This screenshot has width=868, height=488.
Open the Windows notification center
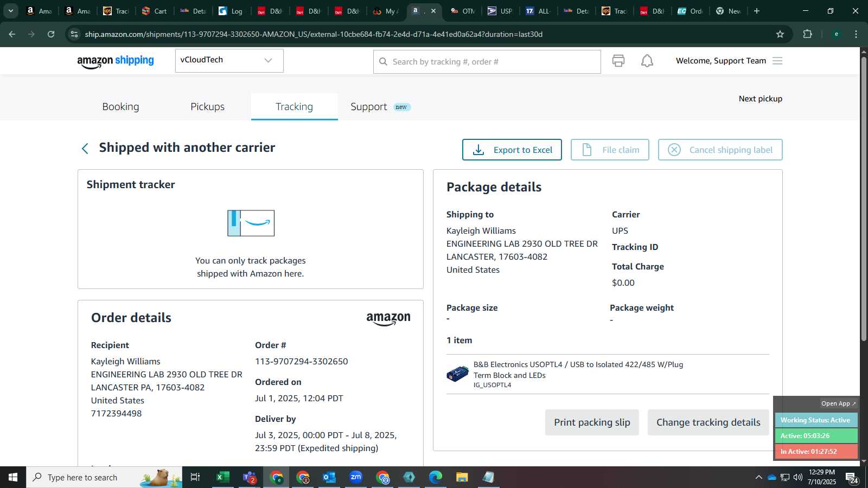pyautogui.click(x=852, y=478)
